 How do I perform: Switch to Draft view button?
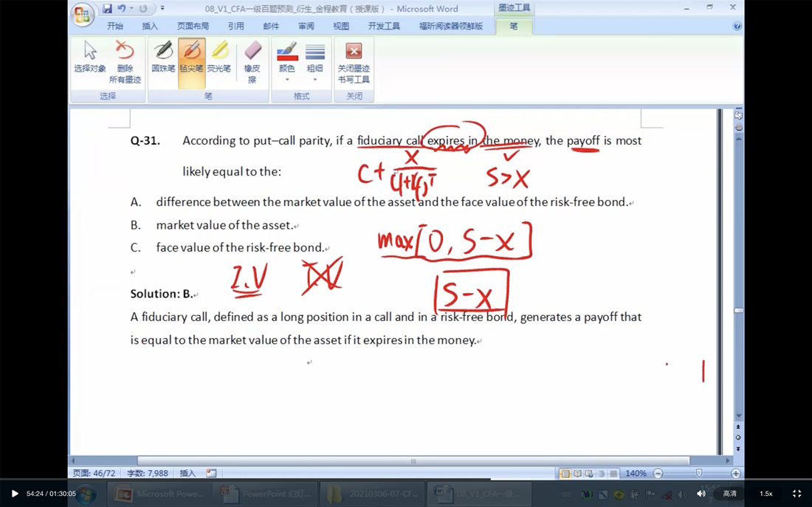coord(613,473)
